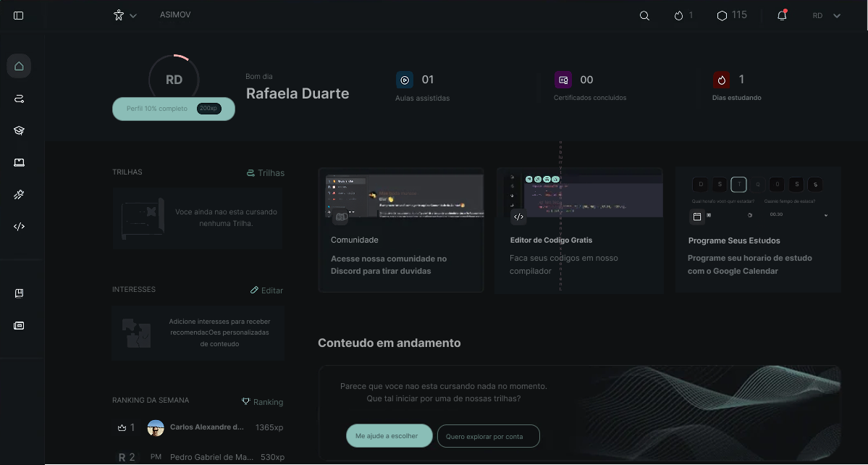Screen dimensions: 868x465
Task: Click the Perfil 10% completo progress bar
Action: (174, 109)
